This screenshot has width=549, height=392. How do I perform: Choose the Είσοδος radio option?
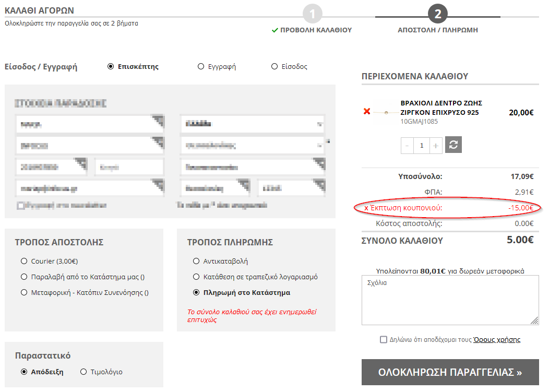point(274,67)
